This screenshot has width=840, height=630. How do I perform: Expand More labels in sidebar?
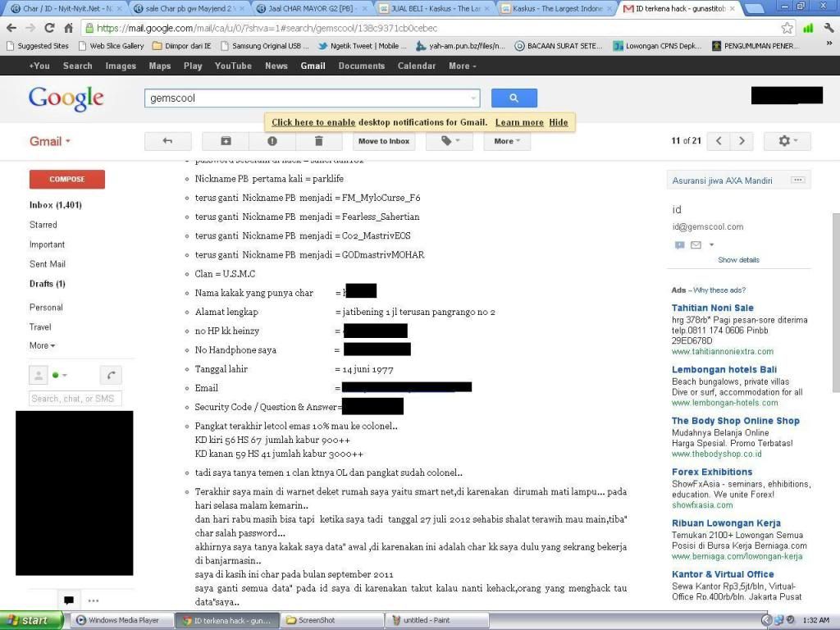[42, 345]
